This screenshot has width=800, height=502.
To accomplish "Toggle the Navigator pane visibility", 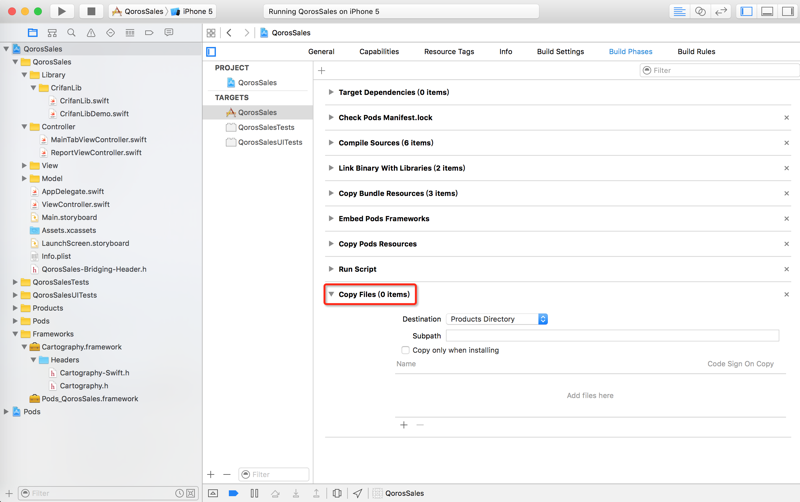I will click(x=746, y=11).
